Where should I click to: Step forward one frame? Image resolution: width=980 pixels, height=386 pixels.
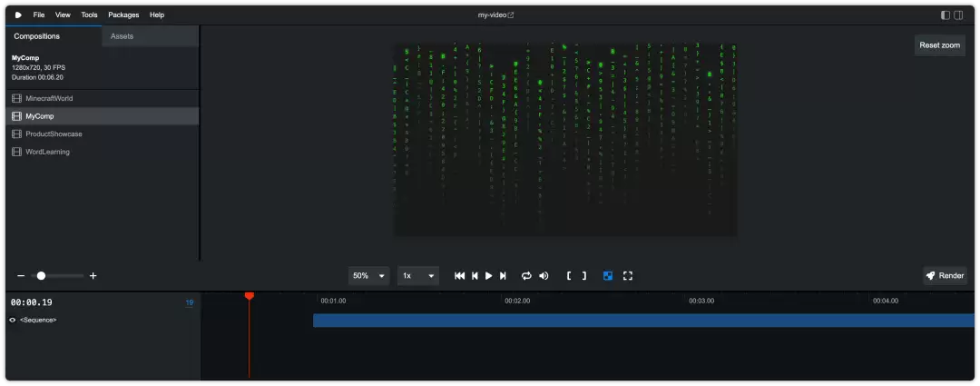coord(503,276)
